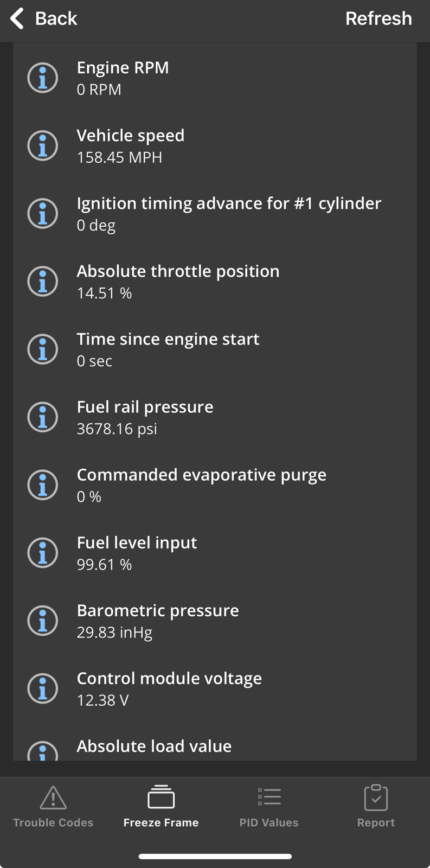
Task: Tap the Vehicle speed 158.45 MPH entry
Action: [x=215, y=145]
